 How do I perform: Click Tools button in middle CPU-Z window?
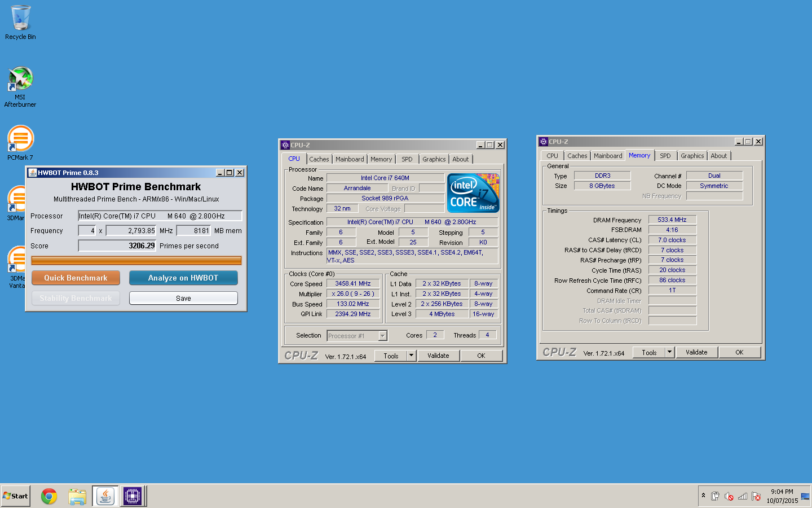coord(391,356)
